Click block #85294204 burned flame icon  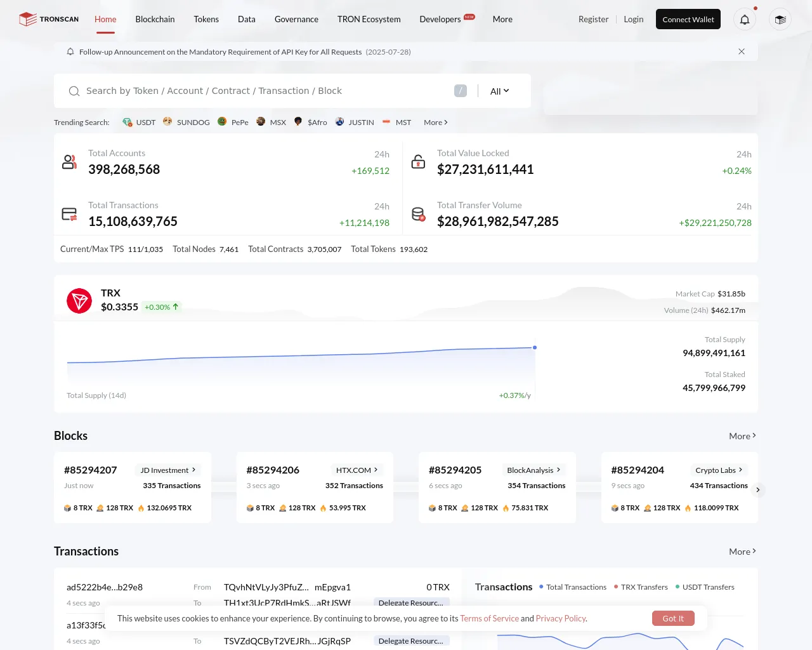(x=688, y=508)
